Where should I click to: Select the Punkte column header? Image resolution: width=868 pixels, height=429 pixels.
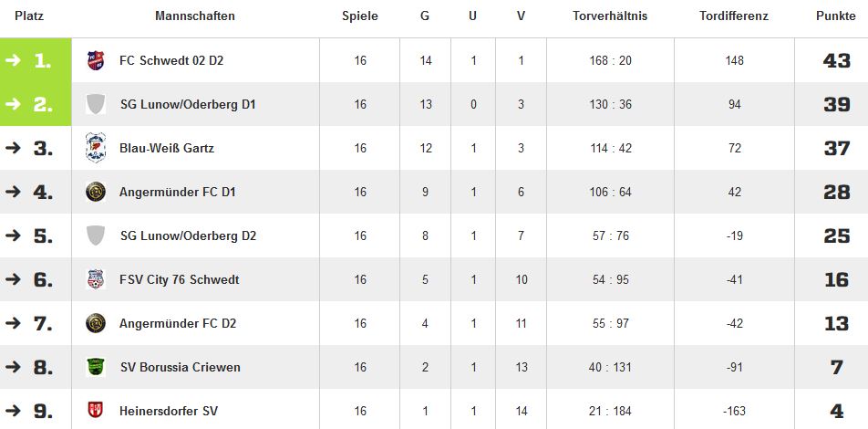(835, 16)
